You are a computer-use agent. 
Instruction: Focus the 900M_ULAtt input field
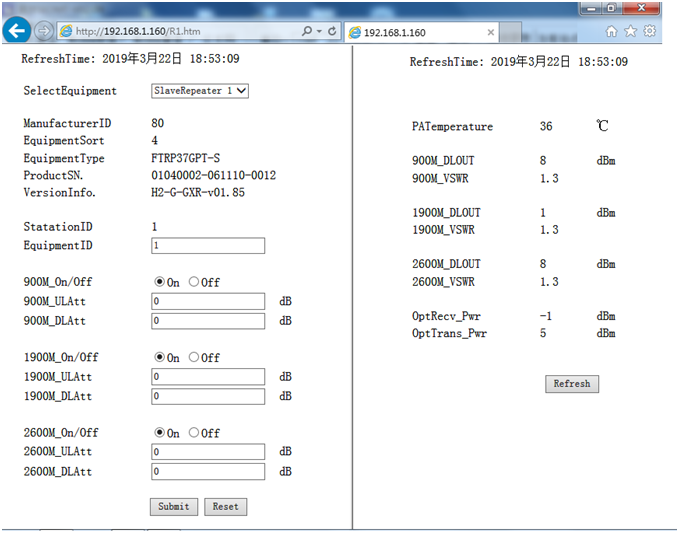click(208, 301)
